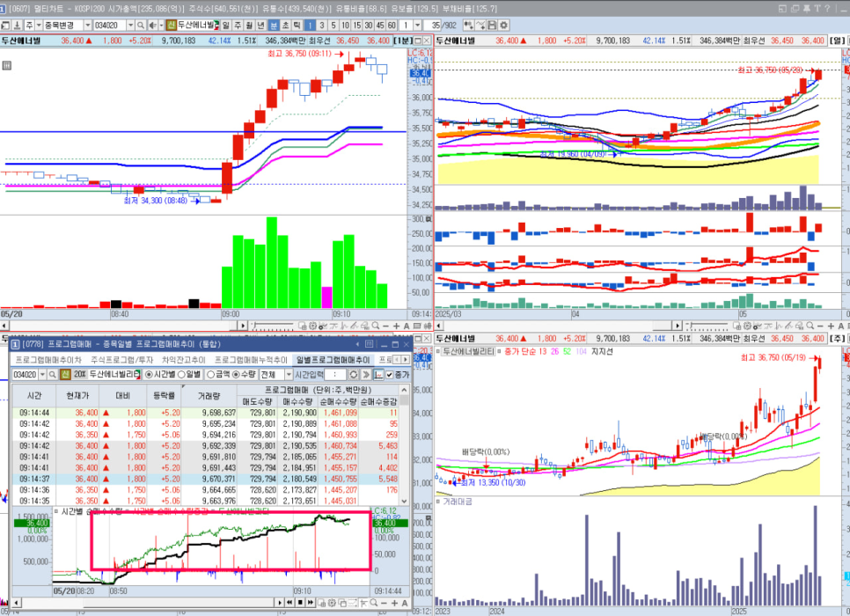Click the '년' (yearly) period button
Viewport: 850px width, 616px height.
tap(260, 26)
